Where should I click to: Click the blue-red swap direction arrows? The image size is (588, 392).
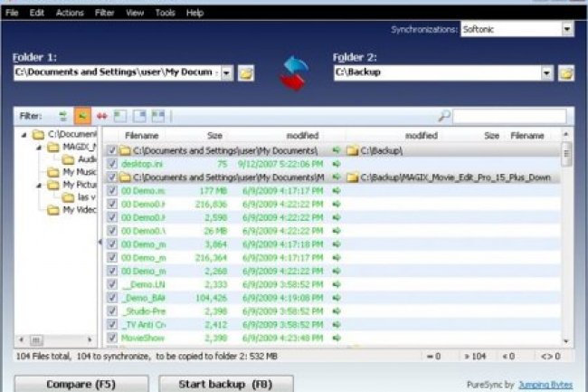pos(295,73)
